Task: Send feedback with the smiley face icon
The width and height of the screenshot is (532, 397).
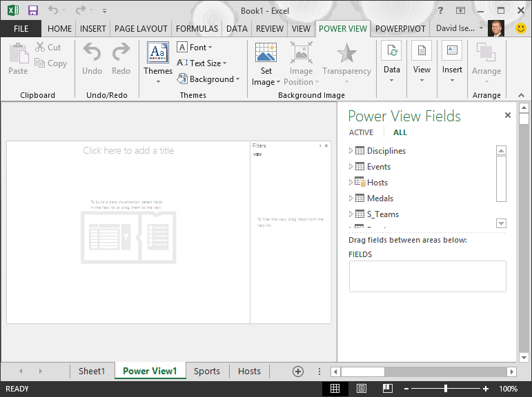Action: [x=521, y=28]
